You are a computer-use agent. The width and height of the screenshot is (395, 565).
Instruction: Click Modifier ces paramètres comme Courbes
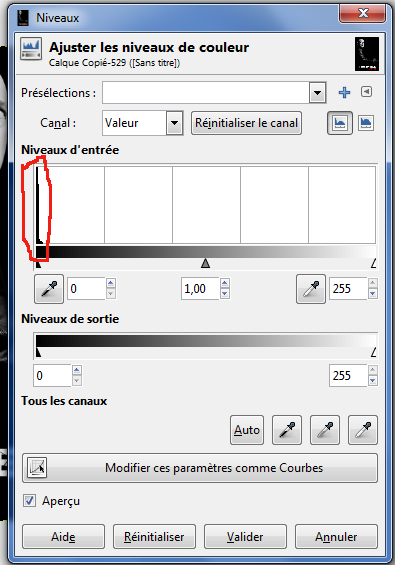tap(200, 468)
